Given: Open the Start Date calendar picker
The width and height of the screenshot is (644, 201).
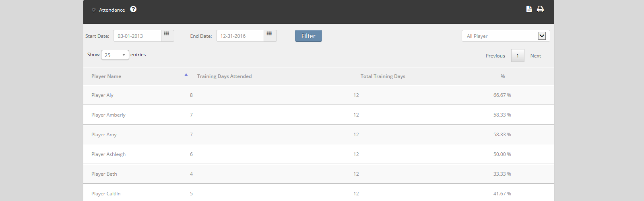Looking at the screenshot, I should (x=167, y=35).
